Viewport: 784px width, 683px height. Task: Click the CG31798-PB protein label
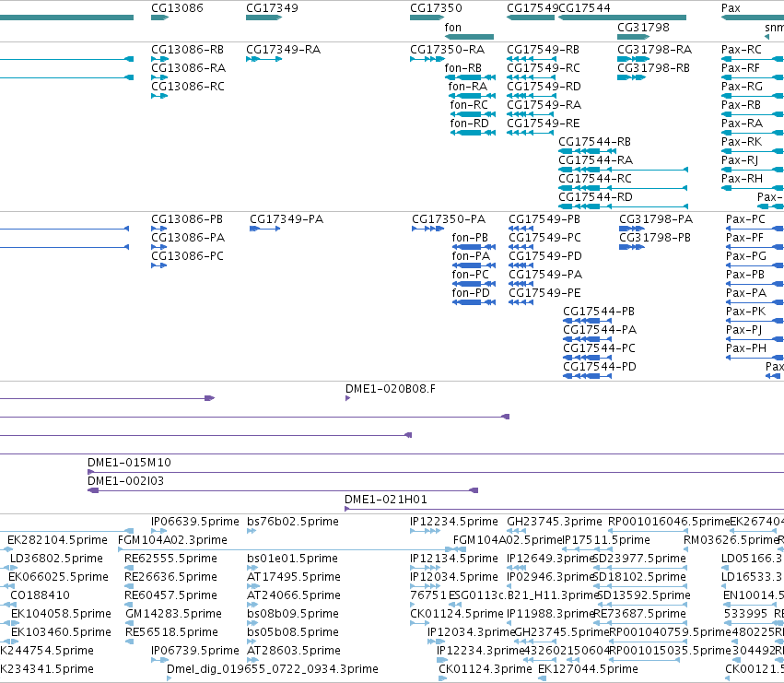pyautogui.click(x=655, y=238)
